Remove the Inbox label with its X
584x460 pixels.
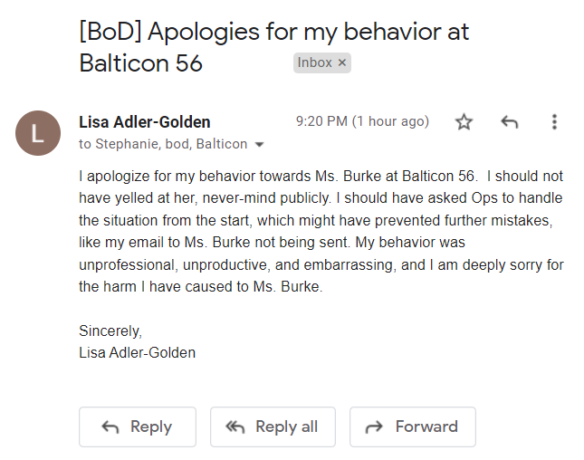tap(342, 63)
